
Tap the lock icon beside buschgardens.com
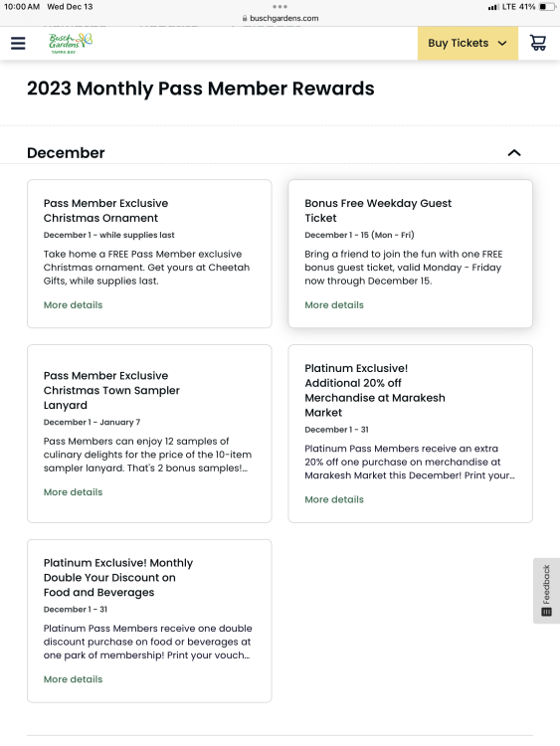coord(245,18)
